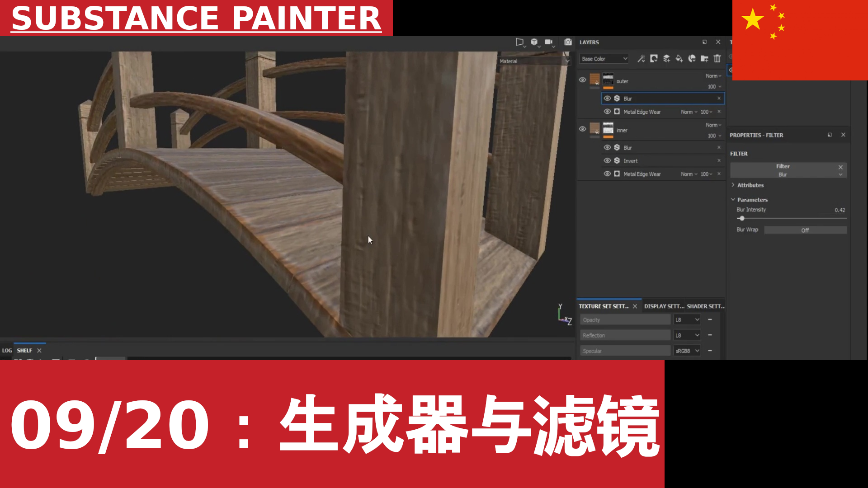Remove the inner layer Blur filter

click(719, 148)
